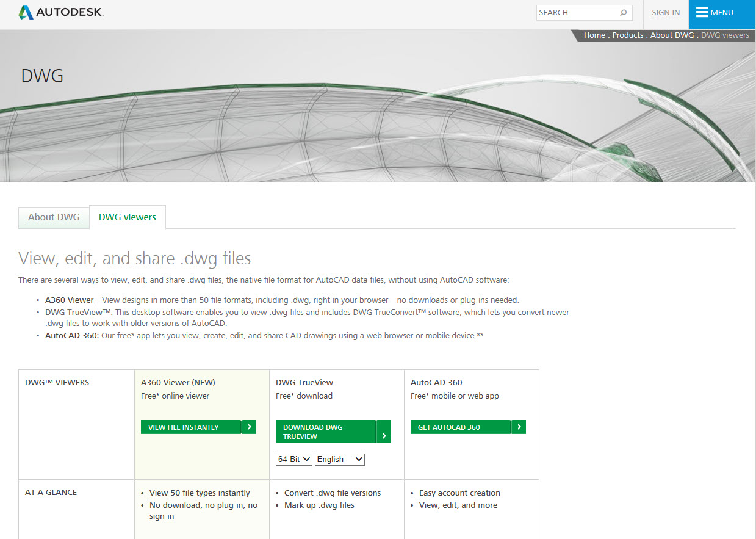Click the Autodesk logo
This screenshot has height=539, width=756.
click(61, 12)
